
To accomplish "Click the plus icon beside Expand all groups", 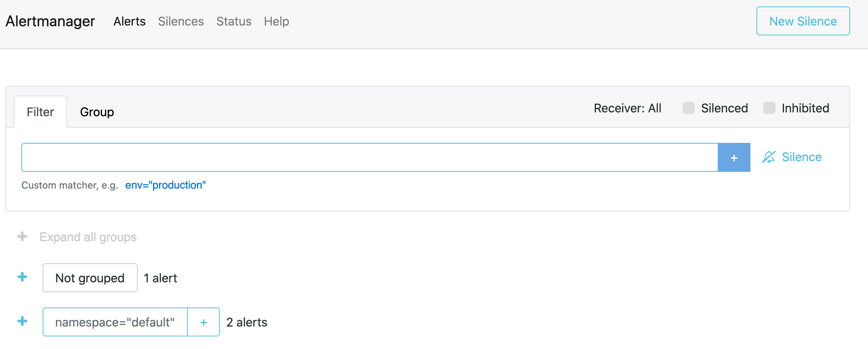I will (22, 236).
